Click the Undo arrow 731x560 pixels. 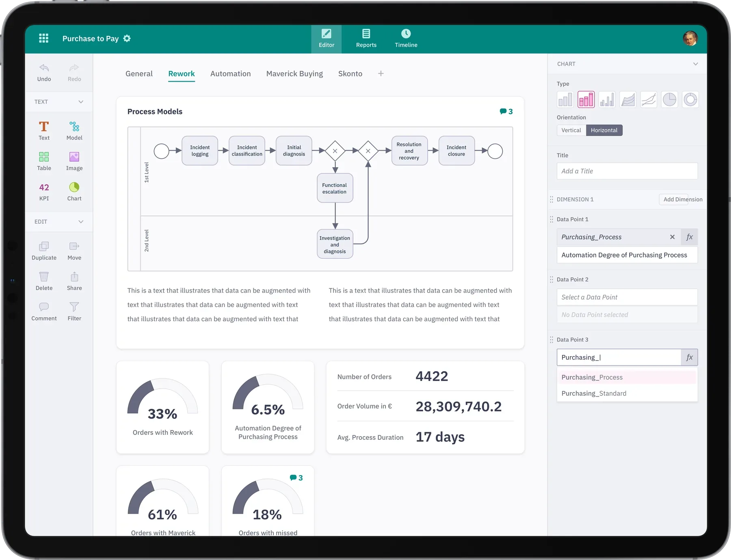point(44,73)
